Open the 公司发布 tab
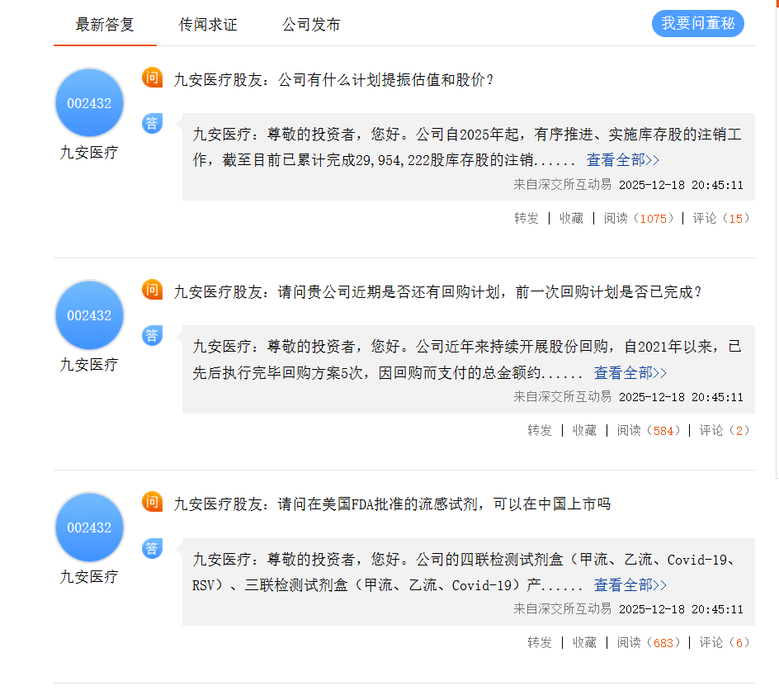This screenshot has height=700, width=779. point(311,24)
